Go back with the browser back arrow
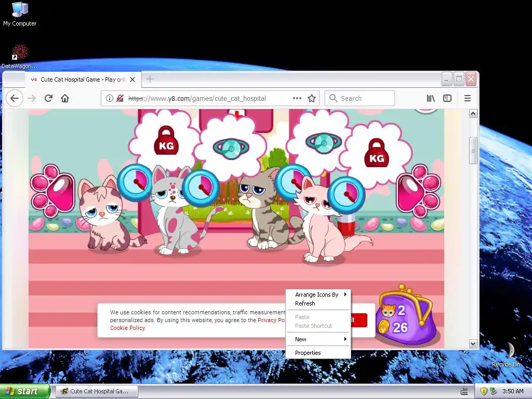The height and width of the screenshot is (399, 532). click(14, 98)
